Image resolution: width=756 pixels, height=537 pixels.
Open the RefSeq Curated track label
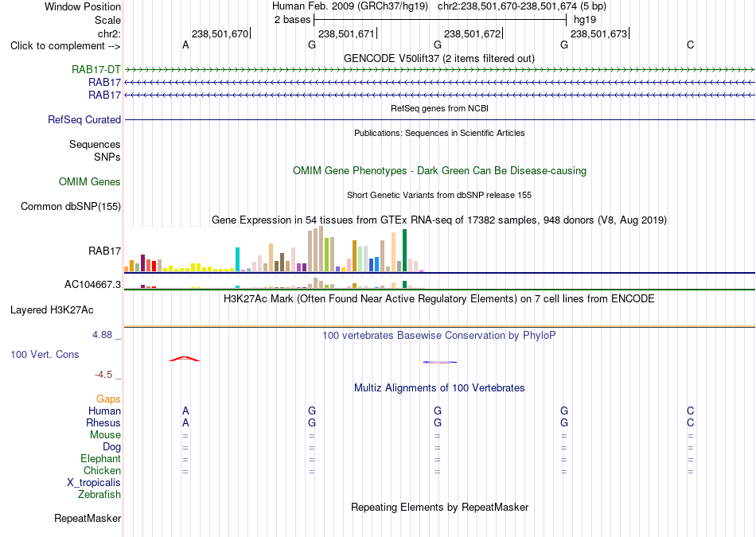(x=84, y=119)
